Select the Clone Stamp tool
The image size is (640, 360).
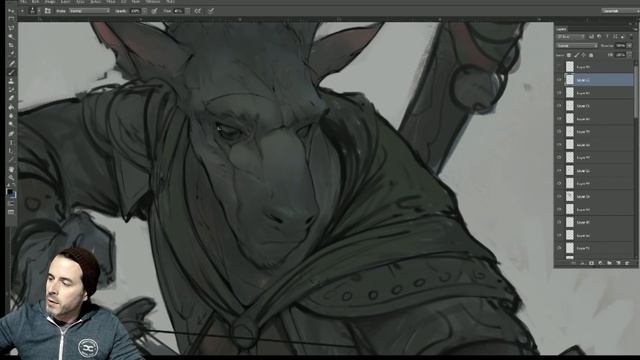pos(11,82)
